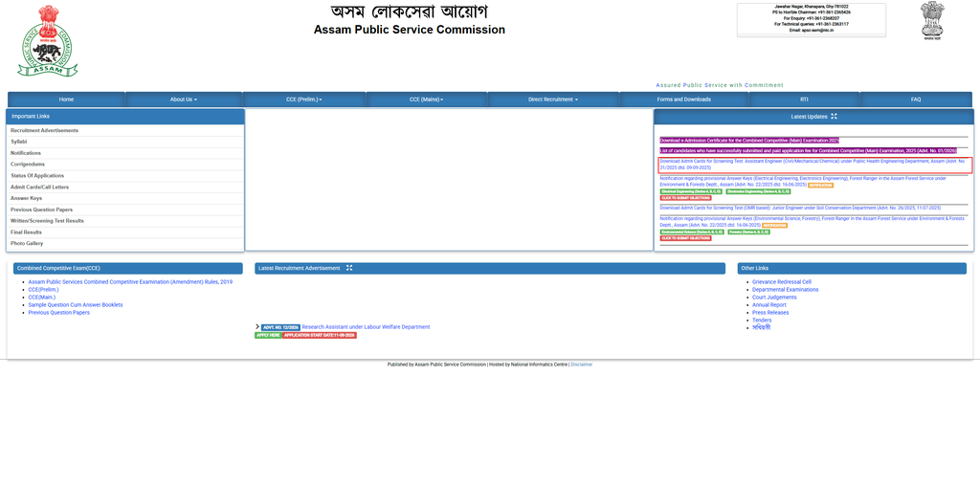This screenshot has width=980, height=486.
Task: Expand Latest Recruitment Advertisement with fullscreen icon
Action: [x=349, y=268]
